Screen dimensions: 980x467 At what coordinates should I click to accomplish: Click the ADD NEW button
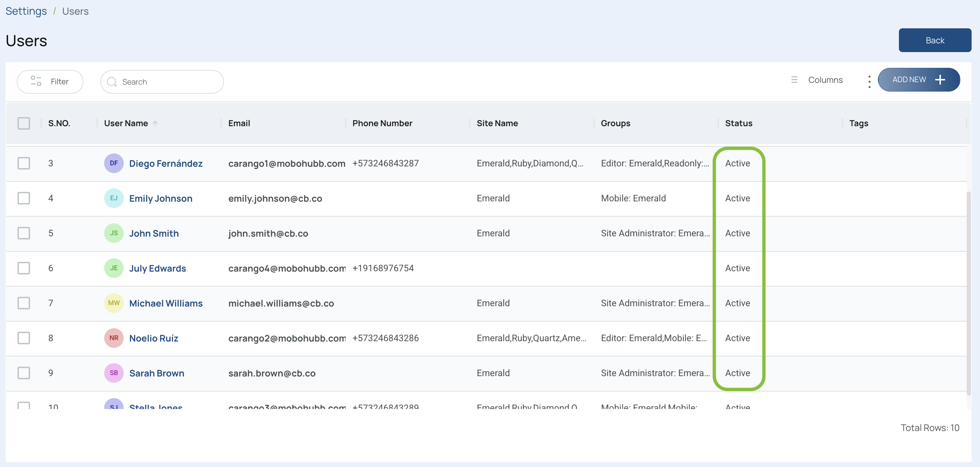coord(919,80)
